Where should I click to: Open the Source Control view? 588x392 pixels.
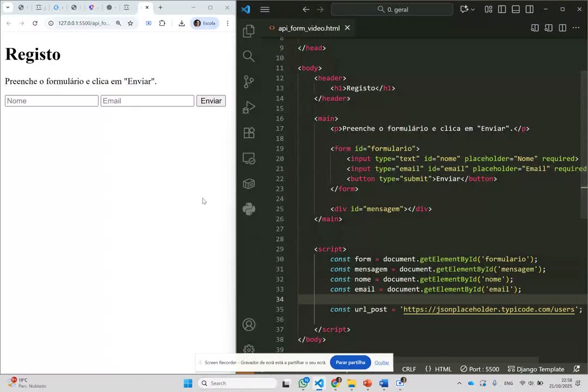[x=249, y=82]
